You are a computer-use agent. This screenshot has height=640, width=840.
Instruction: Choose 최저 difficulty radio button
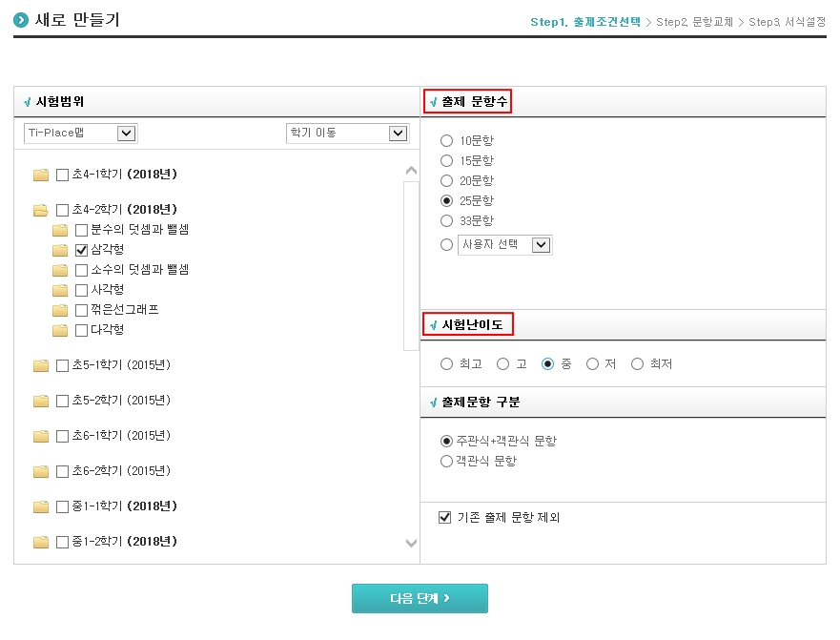(637, 364)
